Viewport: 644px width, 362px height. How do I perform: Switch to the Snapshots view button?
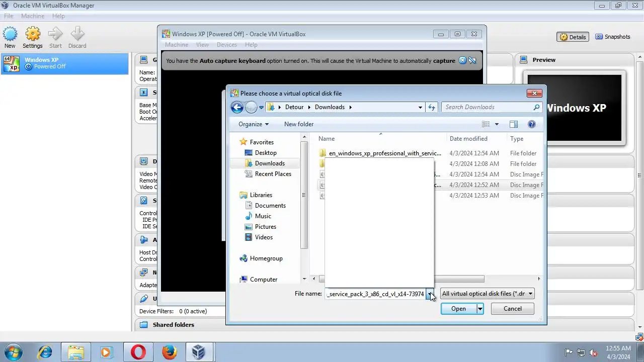612,37
